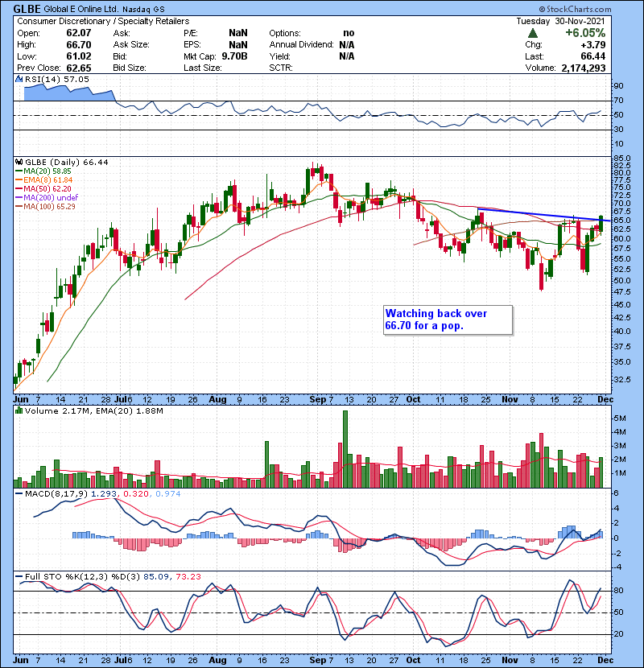Click the MACD(8,17,9) indicator label
The height and width of the screenshot is (668, 644).
56,494
